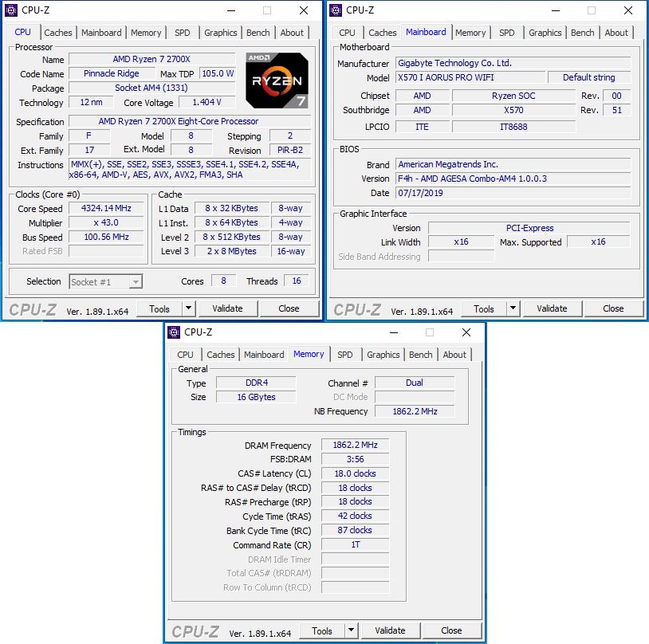Open the Socket #1 selection combo box
Viewport: 649px width, 644px height.
105,282
